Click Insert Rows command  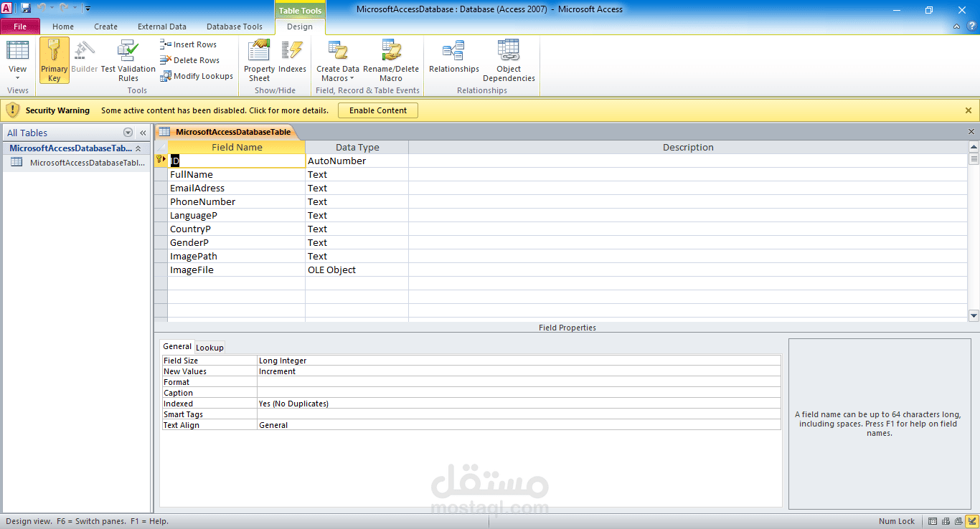click(x=189, y=44)
